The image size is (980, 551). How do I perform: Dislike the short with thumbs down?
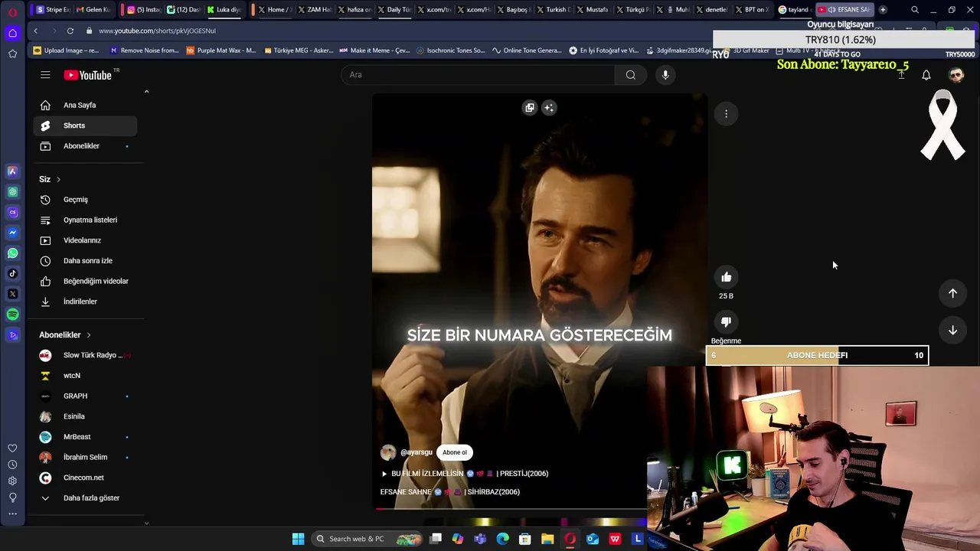point(726,322)
